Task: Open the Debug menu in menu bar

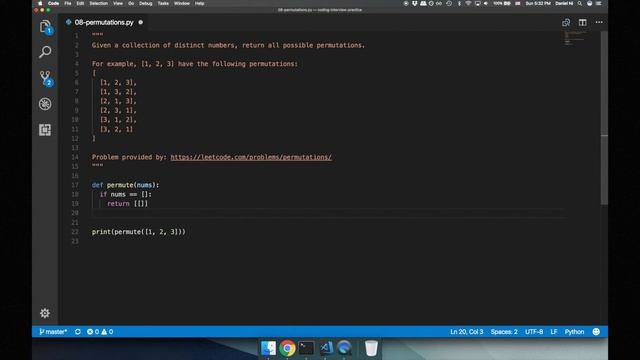Action: 145,3
